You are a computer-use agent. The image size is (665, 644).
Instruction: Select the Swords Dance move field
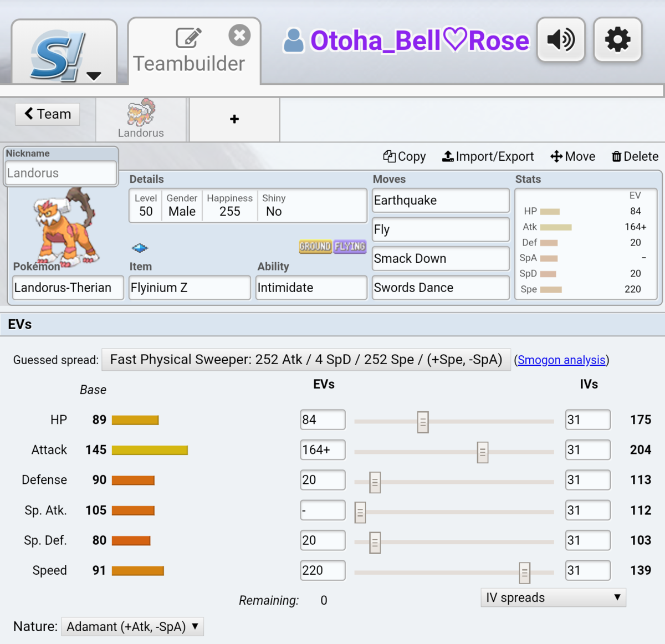pyautogui.click(x=441, y=288)
